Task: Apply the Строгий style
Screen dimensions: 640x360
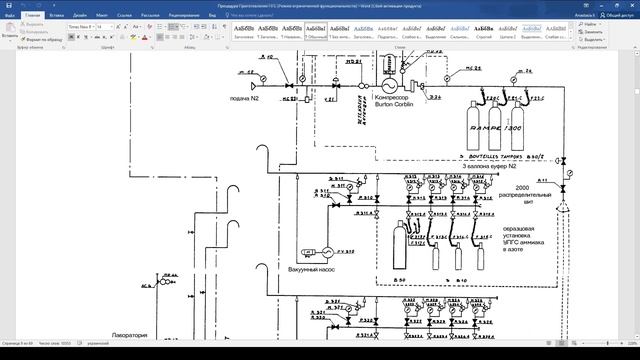Action: [484, 31]
